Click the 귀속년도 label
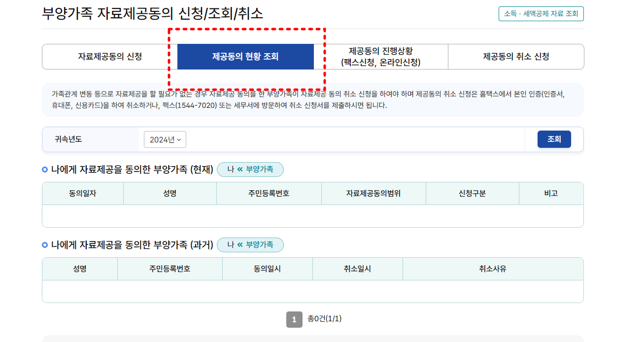The height and width of the screenshot is (342, 644). pos(68,139)
